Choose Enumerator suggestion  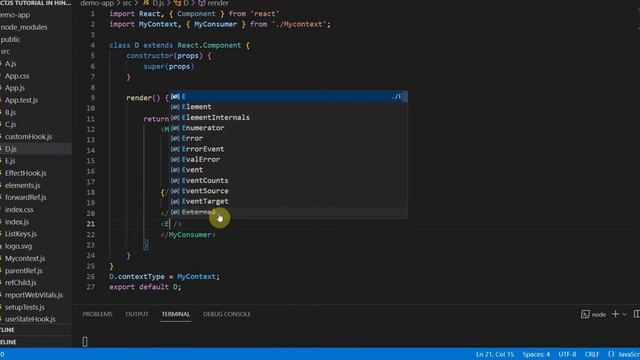click(x=289, y=128)
